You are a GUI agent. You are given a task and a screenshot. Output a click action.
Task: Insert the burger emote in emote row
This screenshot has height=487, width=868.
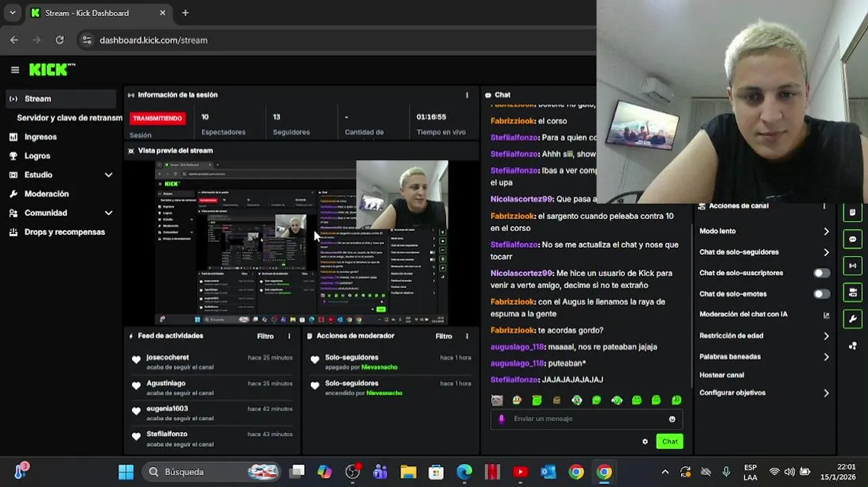(x=556, y=400)
